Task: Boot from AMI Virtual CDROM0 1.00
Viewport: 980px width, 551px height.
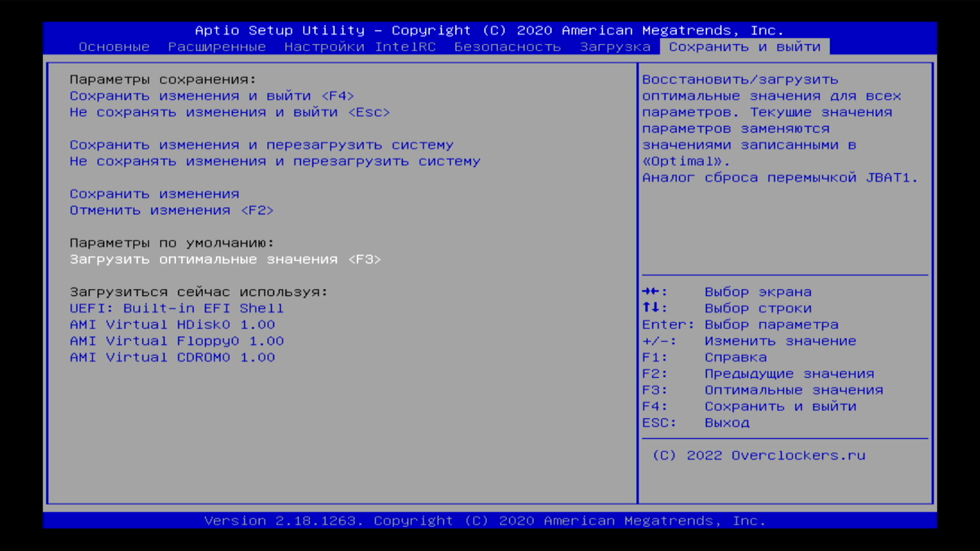Action: point(172,357)
